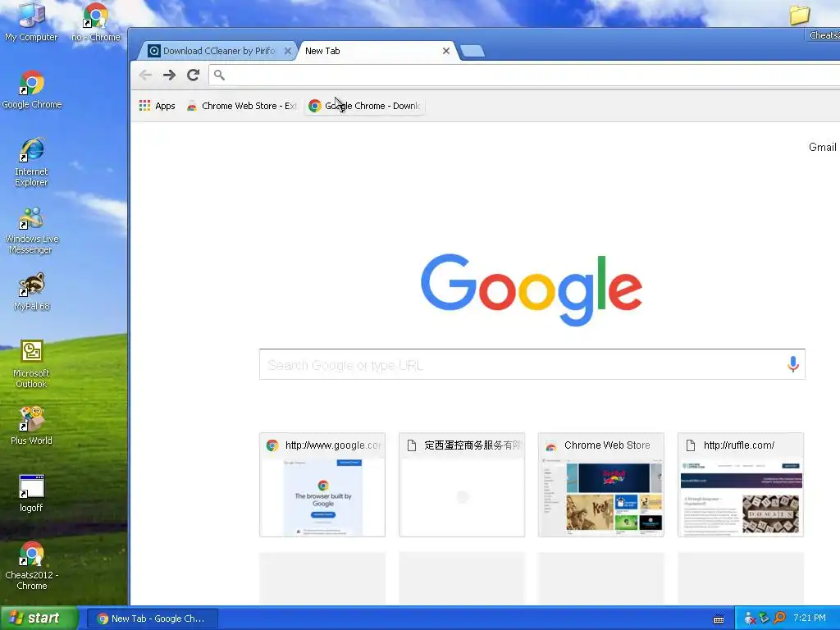Click New Tab - Google Chrome taskbar button

152,619
